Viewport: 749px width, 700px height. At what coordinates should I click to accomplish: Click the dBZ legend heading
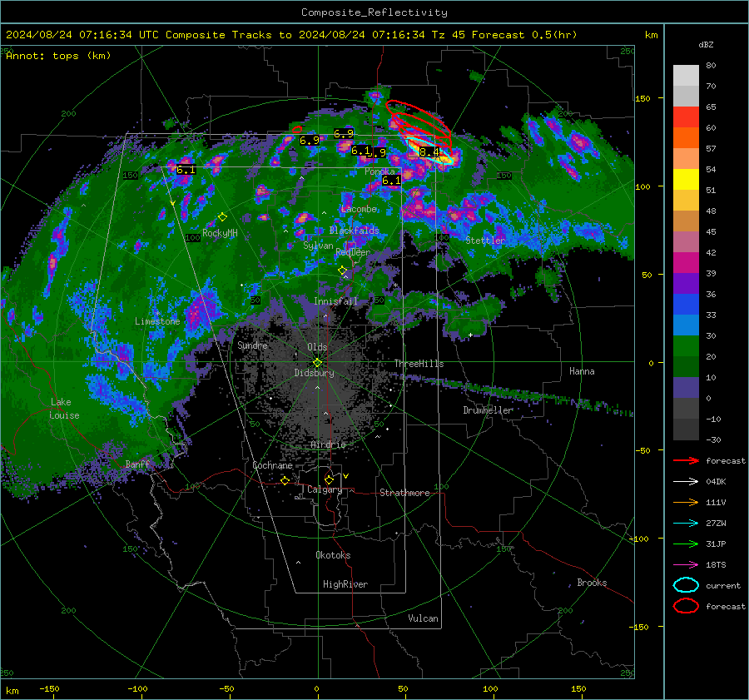[706, 45]
